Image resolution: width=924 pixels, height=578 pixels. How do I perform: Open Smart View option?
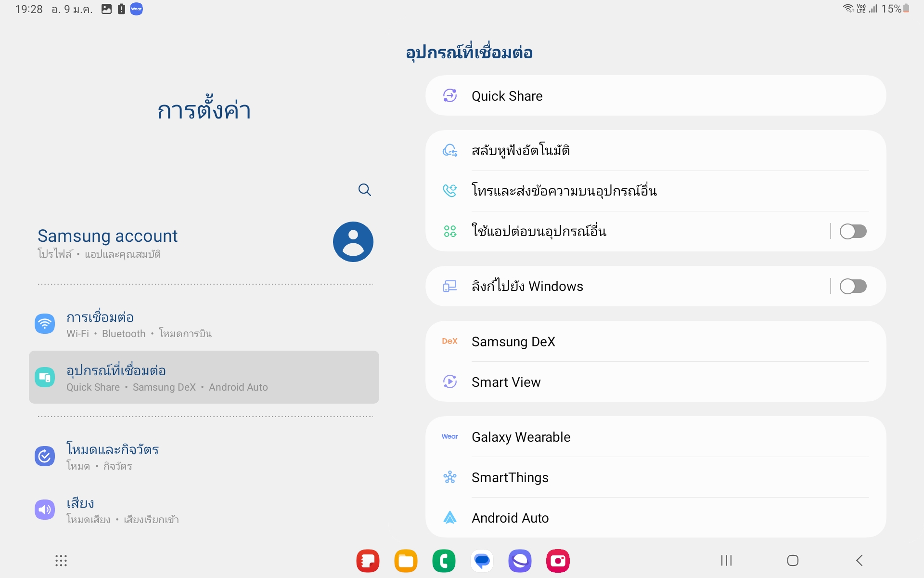(x=655, y=382)
